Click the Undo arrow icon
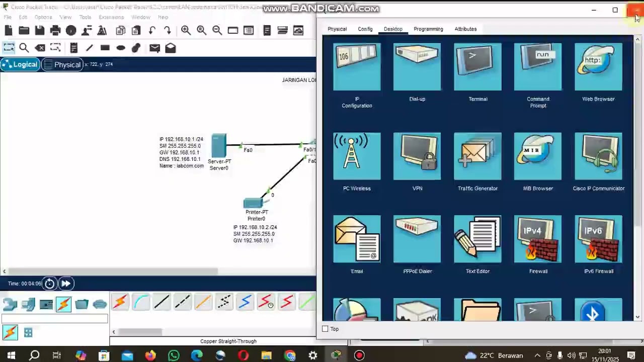Screen dimensions: 644x362 click(x=152, y=31)
